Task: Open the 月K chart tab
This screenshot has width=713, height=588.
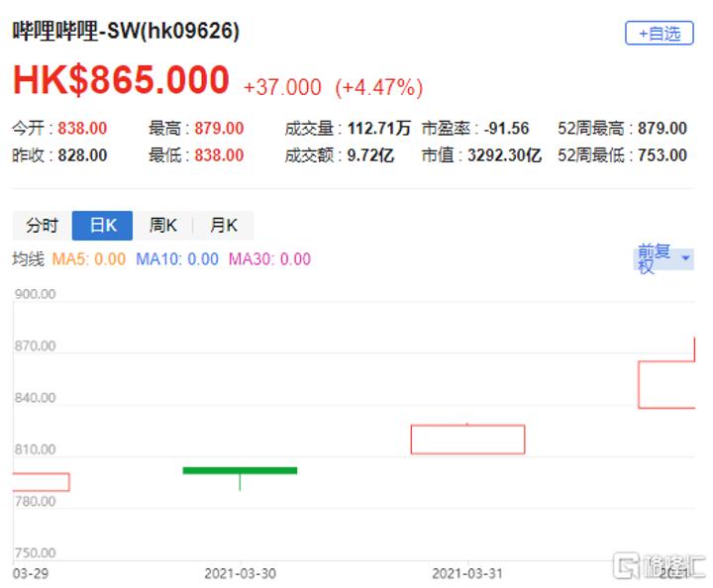Action: coord(224,226)
